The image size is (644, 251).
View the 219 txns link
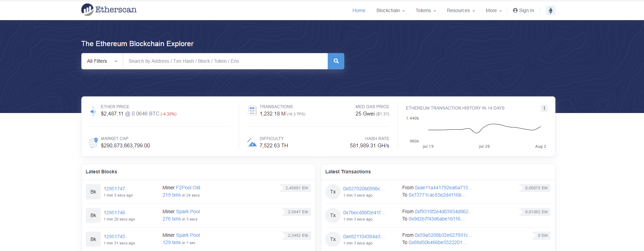[x=172, y=195]
